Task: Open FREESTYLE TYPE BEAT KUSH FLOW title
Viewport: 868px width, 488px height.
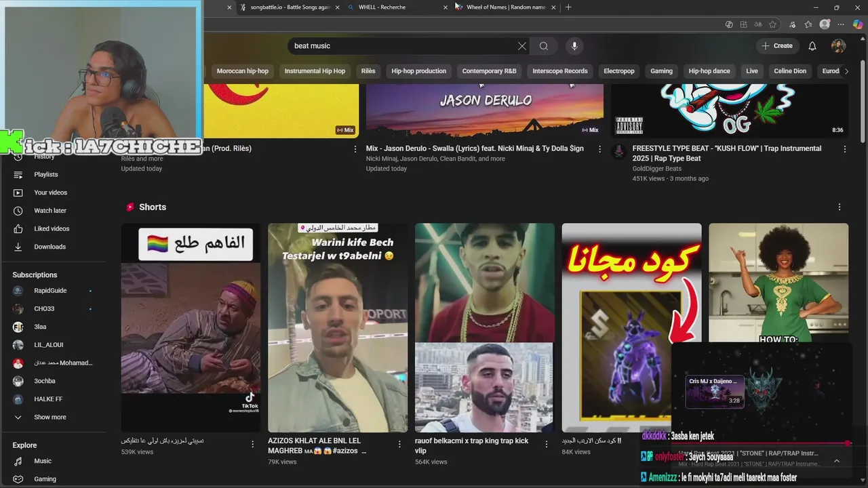Action: [726, 153]
